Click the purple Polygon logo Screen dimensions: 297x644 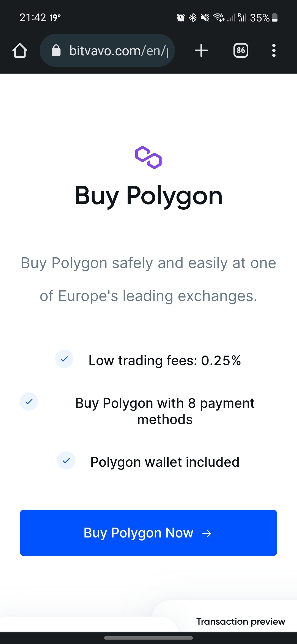point(148,157)
